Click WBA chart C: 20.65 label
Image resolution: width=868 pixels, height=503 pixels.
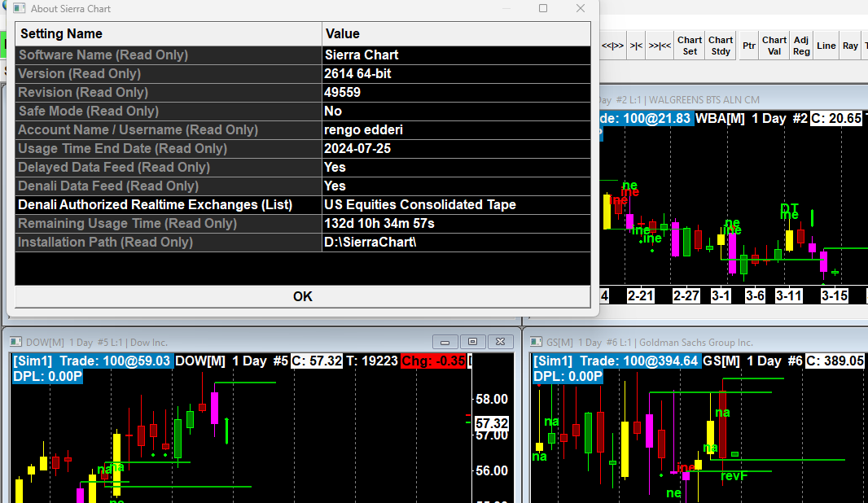coord(836,118)
